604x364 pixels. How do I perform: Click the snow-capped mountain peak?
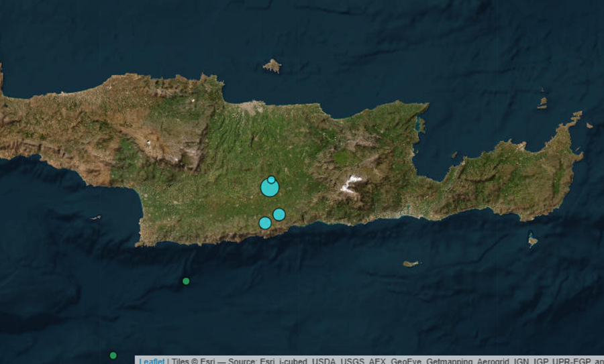point(350,184)
